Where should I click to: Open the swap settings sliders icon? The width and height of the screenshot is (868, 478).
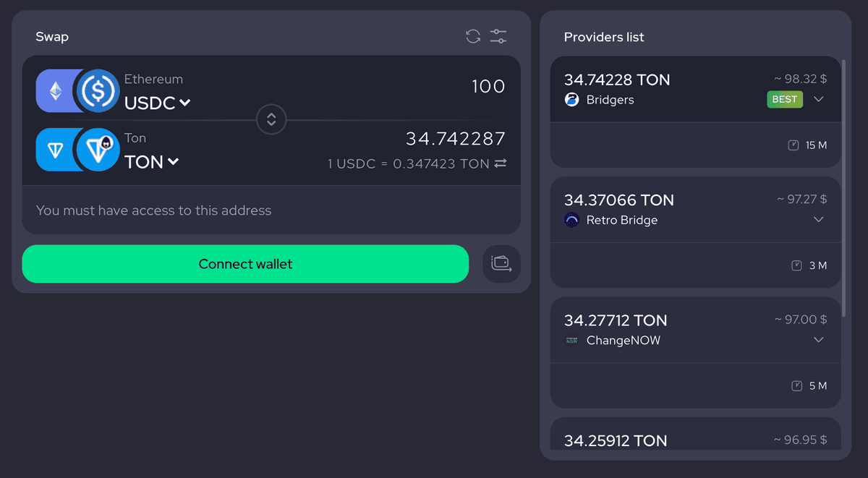[x=498, y=35]
